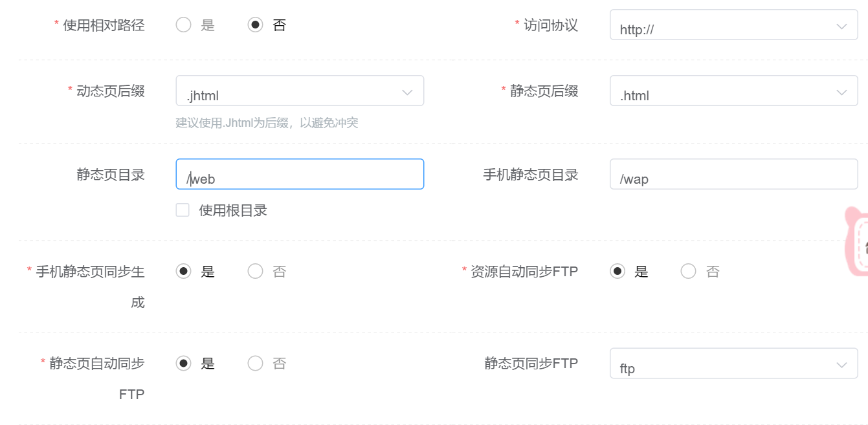Click the chevron arrow in 动态页后缀 box
Viewport: 868px width, 425px height.
(407, 93)
